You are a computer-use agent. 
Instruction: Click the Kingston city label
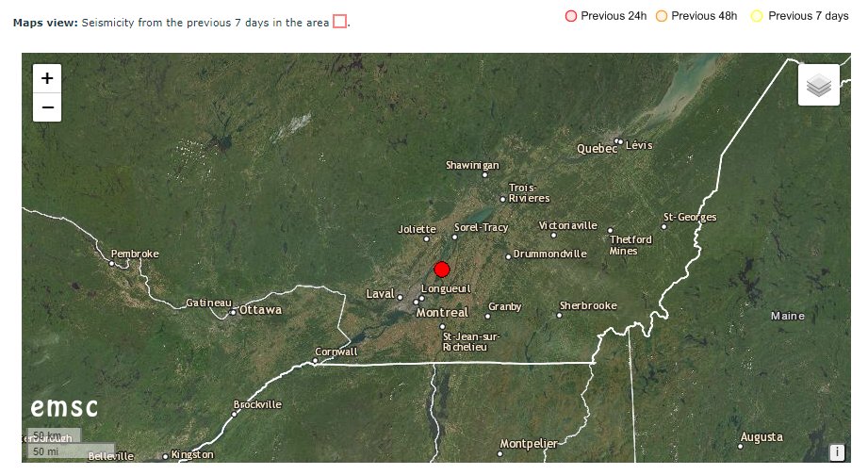tap(192, 454)
